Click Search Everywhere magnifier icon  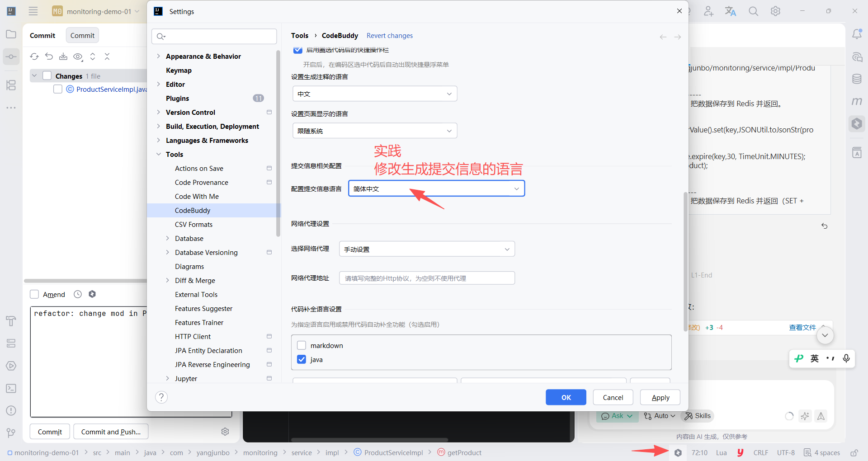click(753, 11)
